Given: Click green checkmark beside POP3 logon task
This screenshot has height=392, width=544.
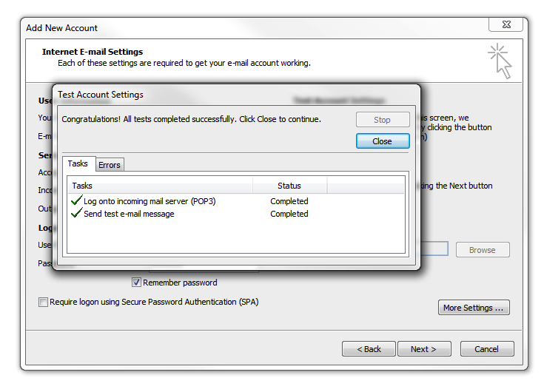Looking at the screenshot, I should point(76,200).
